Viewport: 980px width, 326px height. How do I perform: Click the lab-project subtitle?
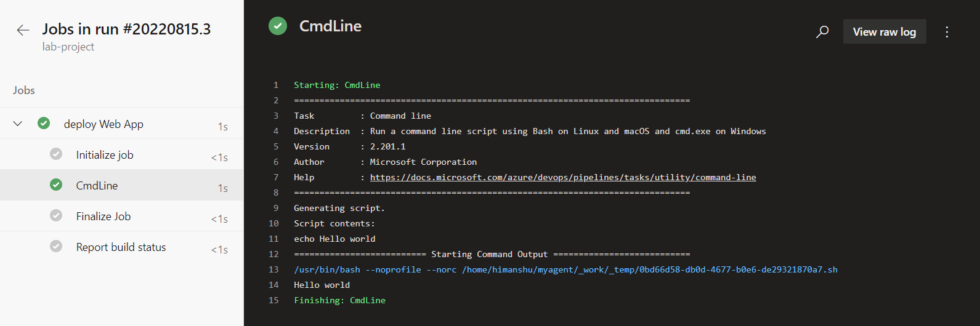(x=68, y=47)
